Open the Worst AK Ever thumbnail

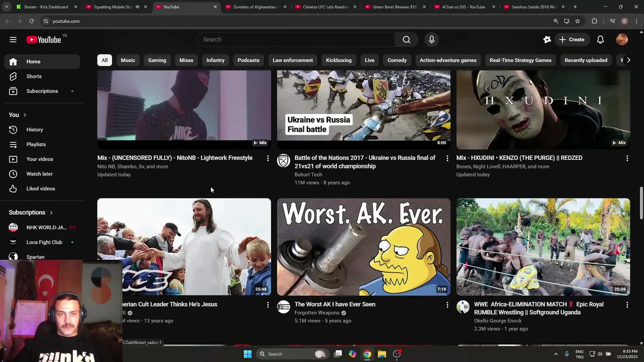[x=363, y=247]
